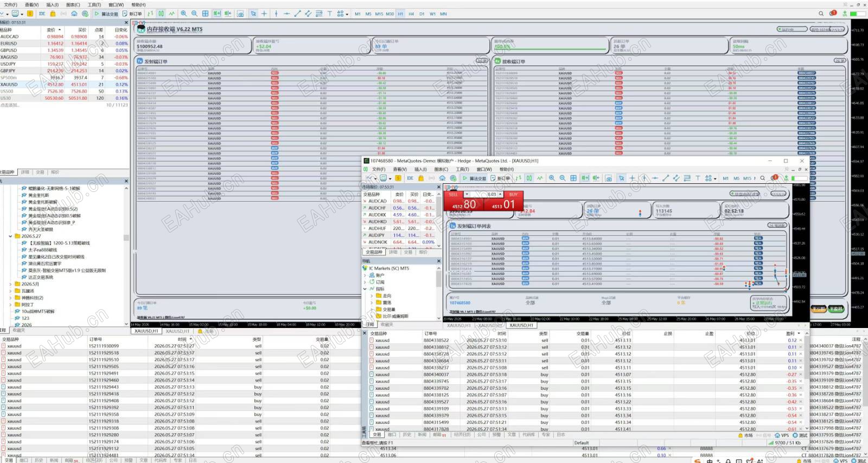Expand 订阅 node in front window navigator
868x463 pixels.
(x=365, y=282)
